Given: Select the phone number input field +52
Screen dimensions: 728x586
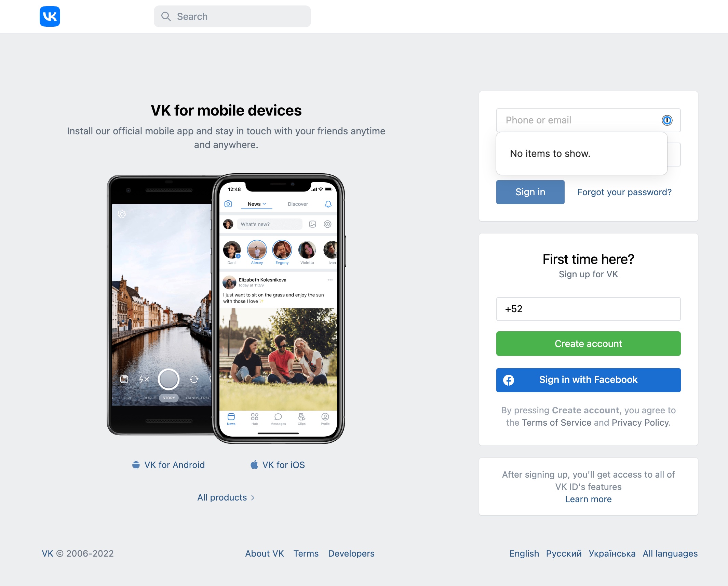Looking at the screenshot, I should tap(589, 308).
